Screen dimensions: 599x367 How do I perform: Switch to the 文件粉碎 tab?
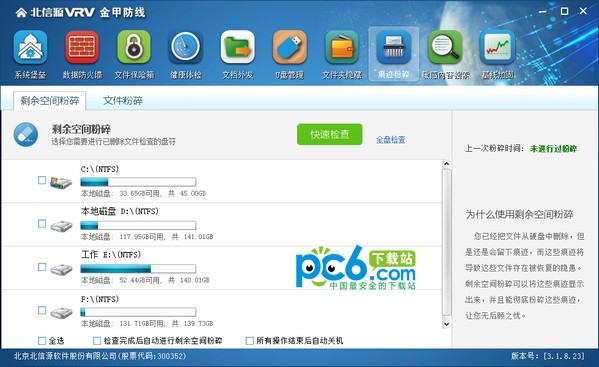[x=123, y=101]
